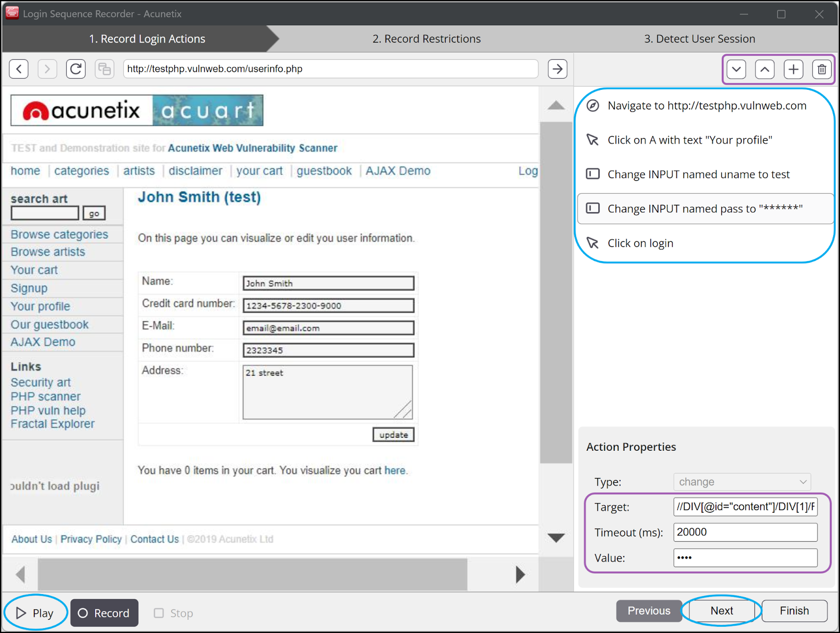Click the Timeout (ms) field

(745, 532)
